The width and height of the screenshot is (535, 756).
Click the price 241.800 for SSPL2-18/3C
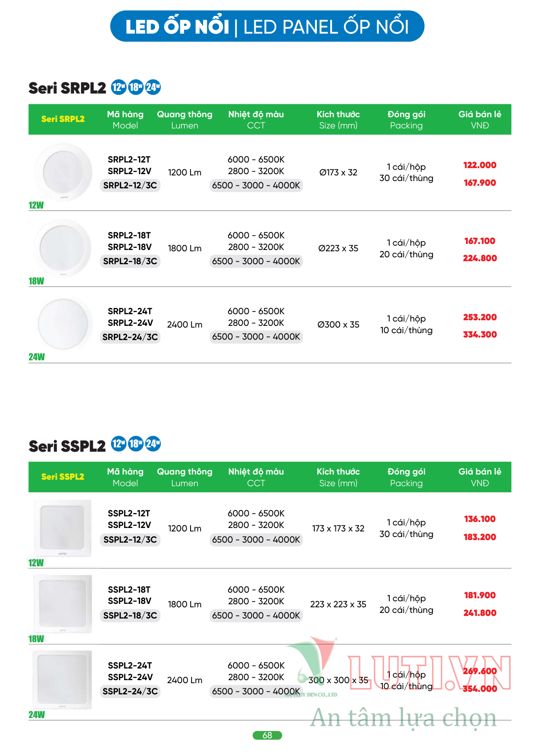tap(480, 613)
